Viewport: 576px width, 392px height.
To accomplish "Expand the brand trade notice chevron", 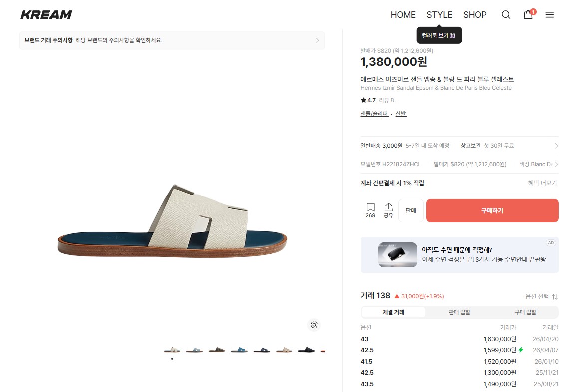I will tap(317, 40).
